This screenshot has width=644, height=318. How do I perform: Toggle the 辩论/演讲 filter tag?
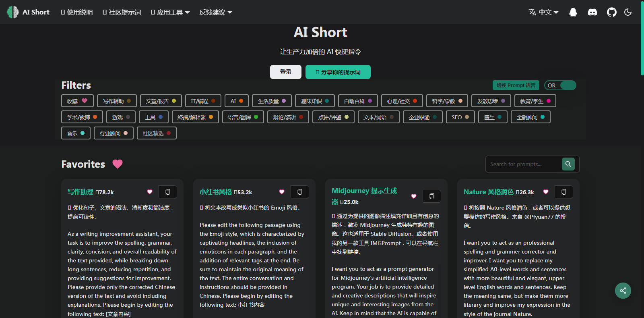(x=288, y=117)
